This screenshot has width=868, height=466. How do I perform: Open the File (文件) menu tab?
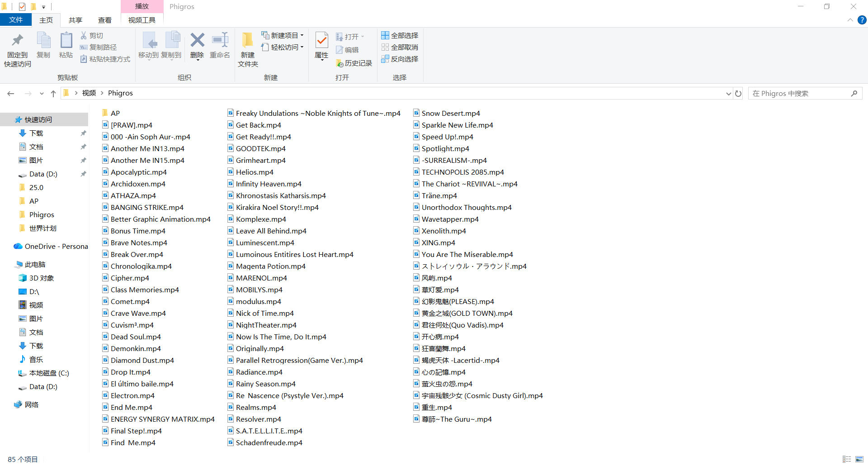[16, 20]
